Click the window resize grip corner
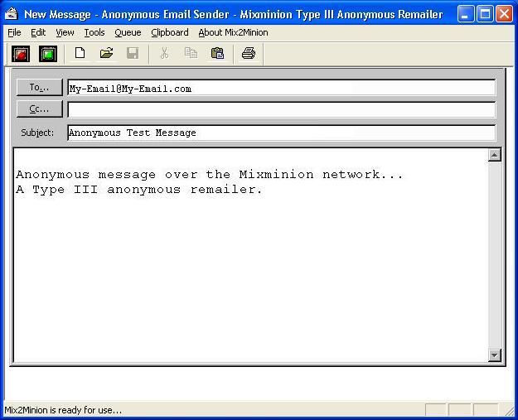The height and width of the screenshot is (420, 518). pyautogui.click(x=509, y=411)
